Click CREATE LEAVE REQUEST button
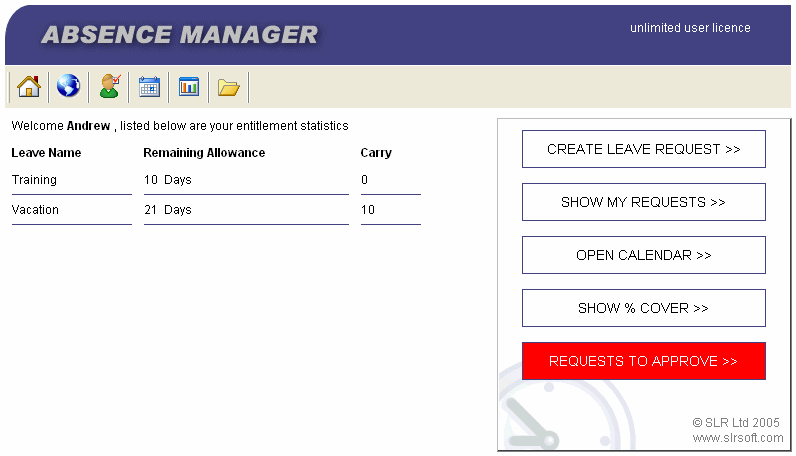796x456 pixels. click(x=644, y=149)
